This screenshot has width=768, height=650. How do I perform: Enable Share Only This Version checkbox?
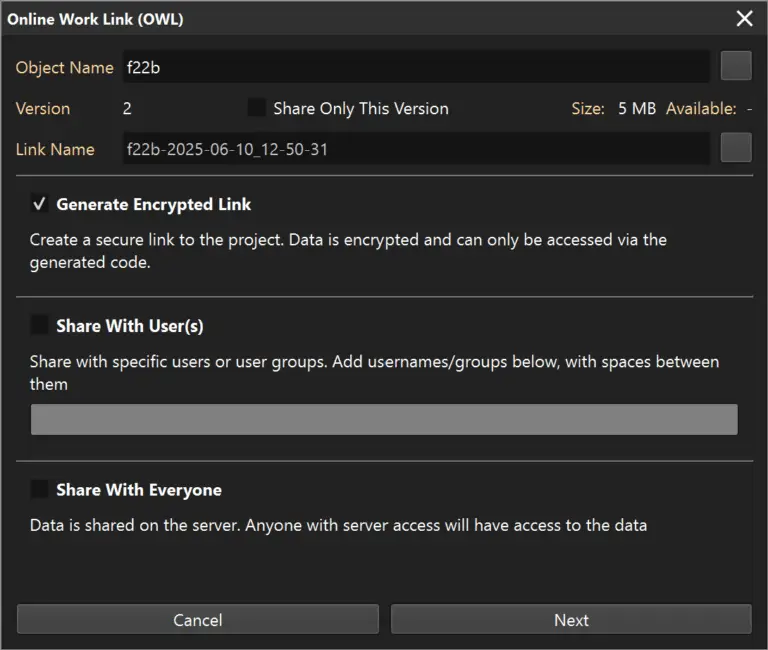[x=257, y=108]
